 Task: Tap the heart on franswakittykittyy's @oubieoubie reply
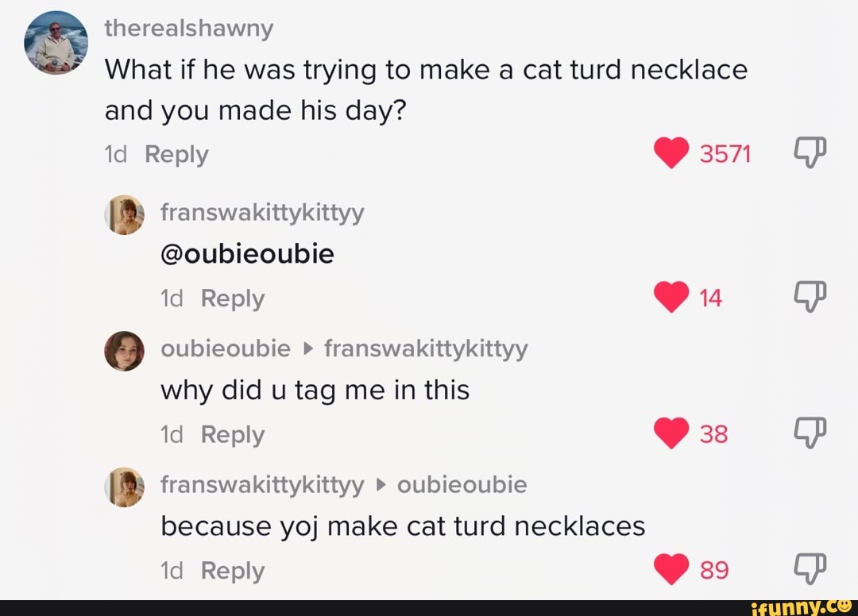click(672, 297)
